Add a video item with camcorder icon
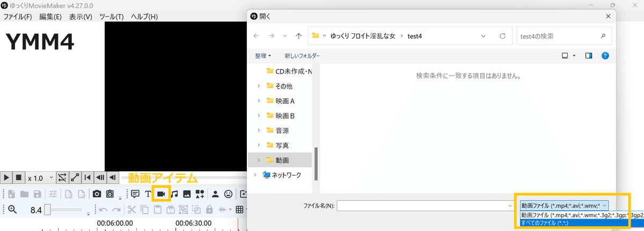The width and height of the screenshot is (644, 231). 161,194
